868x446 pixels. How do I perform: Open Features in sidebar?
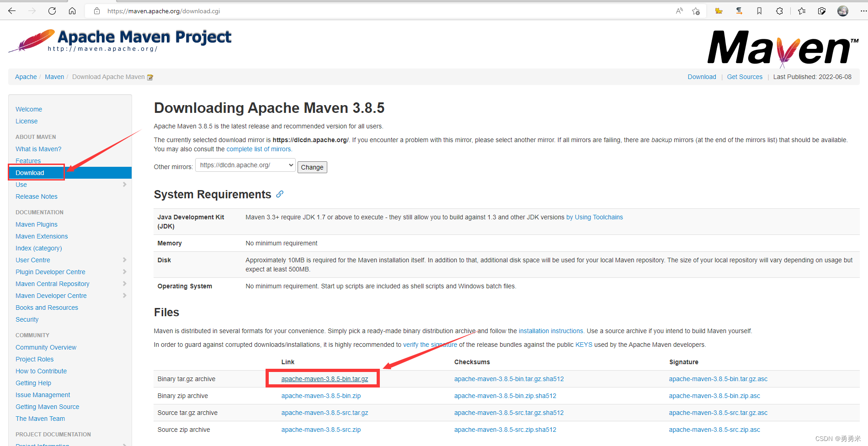[x=28, y=161]
